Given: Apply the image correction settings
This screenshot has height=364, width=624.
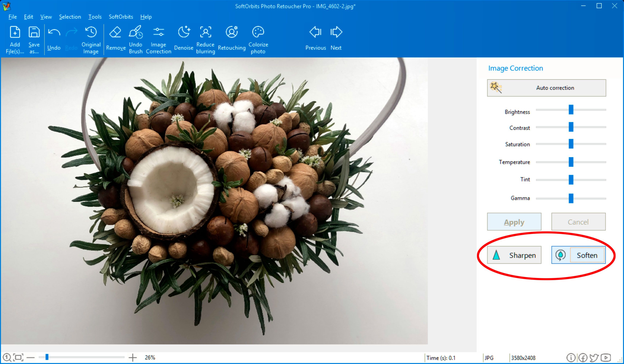Looking at the screenshot, I should click(514, 221).
